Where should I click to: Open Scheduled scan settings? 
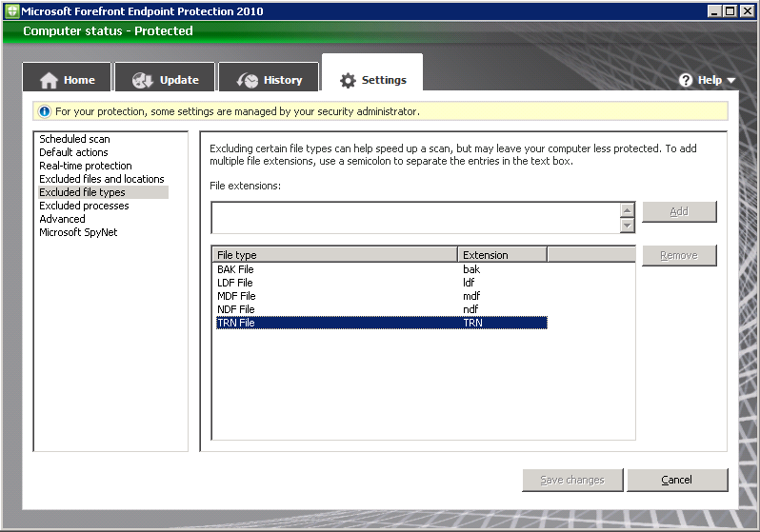click(x=74, y=139)
